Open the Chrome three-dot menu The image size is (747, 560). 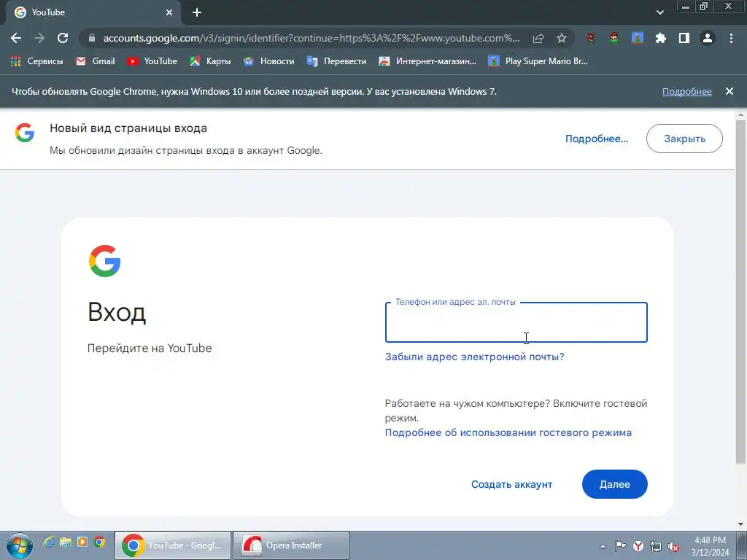point(731,38)
